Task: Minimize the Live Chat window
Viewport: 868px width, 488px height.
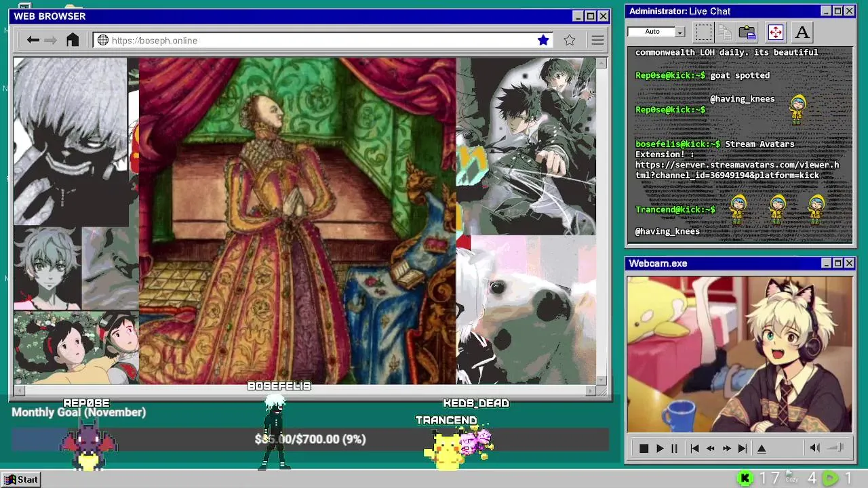Action: coord(826,11)
